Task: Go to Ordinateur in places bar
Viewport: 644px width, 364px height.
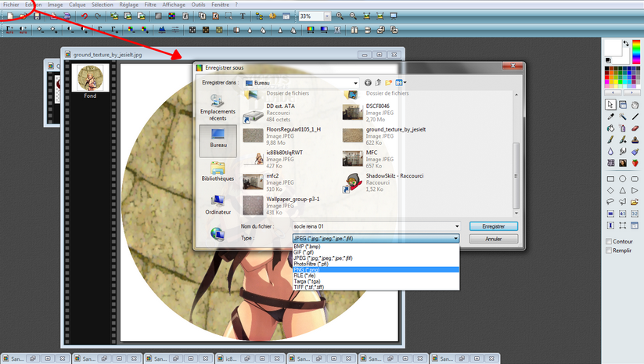Action: 218,204
